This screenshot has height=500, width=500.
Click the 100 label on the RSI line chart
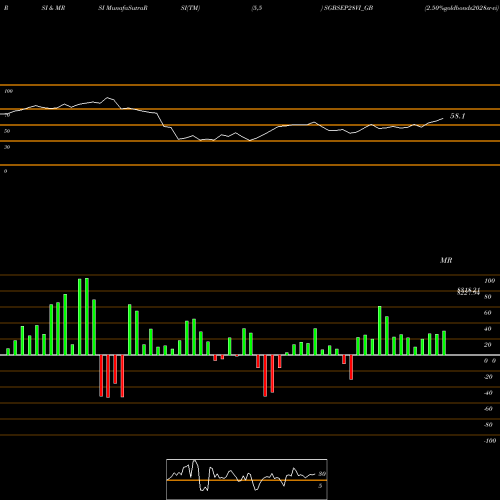pyautogui.click(x=9, y=91)
